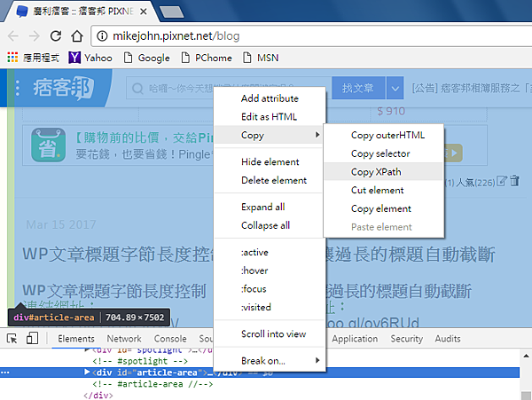Screen dimensions: 532x400
Task: Go to the home page icon
Action: point(77,36)
